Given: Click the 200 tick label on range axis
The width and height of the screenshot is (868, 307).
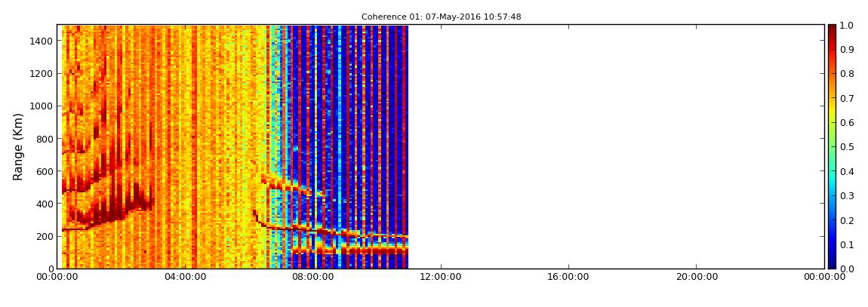Looking at the screenshot, I should (45, 236).
